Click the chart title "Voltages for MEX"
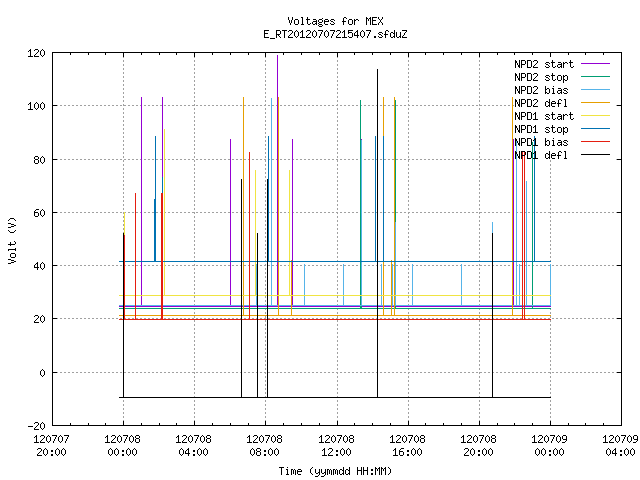The width and height of the screenshot is (640, 480). click(x=335, y=21)
